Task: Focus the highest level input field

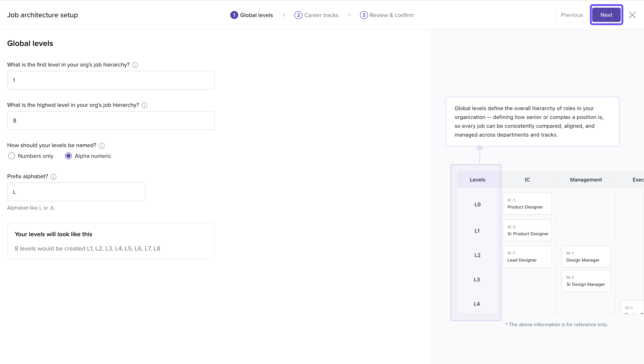Action: 111,120
